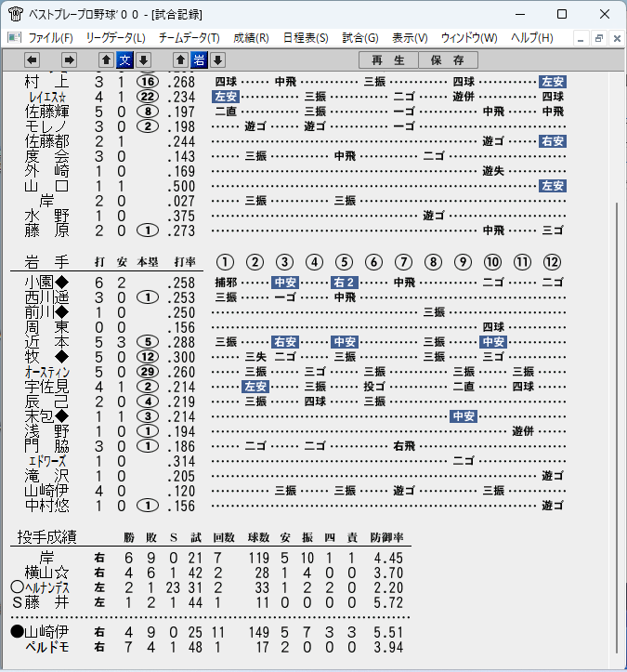The width and height of the screenshot is (627, 672).
Task: Click 遊失 result in 外崎 row
Action: [493, 171]
